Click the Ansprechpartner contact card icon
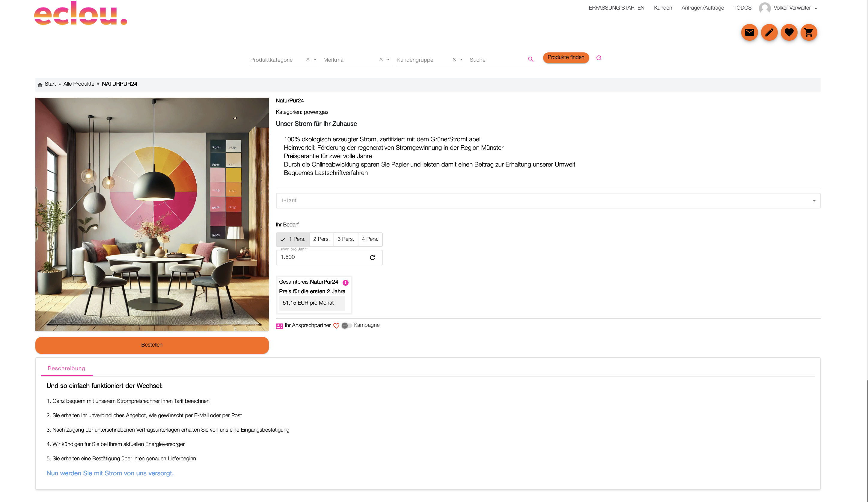The image size is (868, 502). click(279, 326)
